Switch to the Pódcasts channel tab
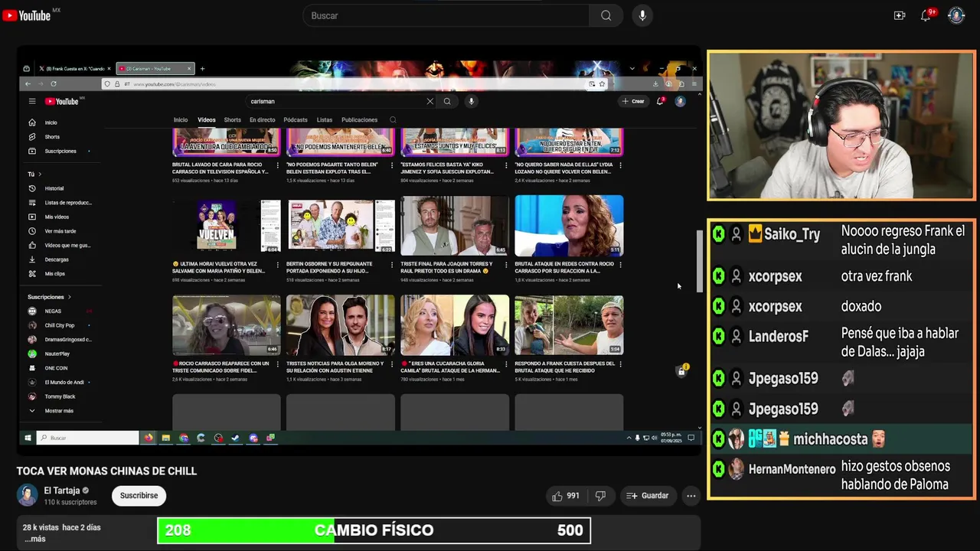 coord(296,120)
